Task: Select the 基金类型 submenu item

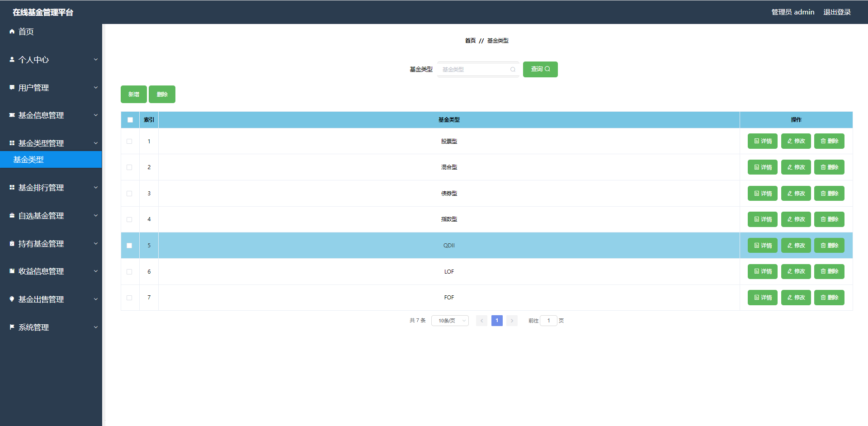Action: tap(51, 160)
